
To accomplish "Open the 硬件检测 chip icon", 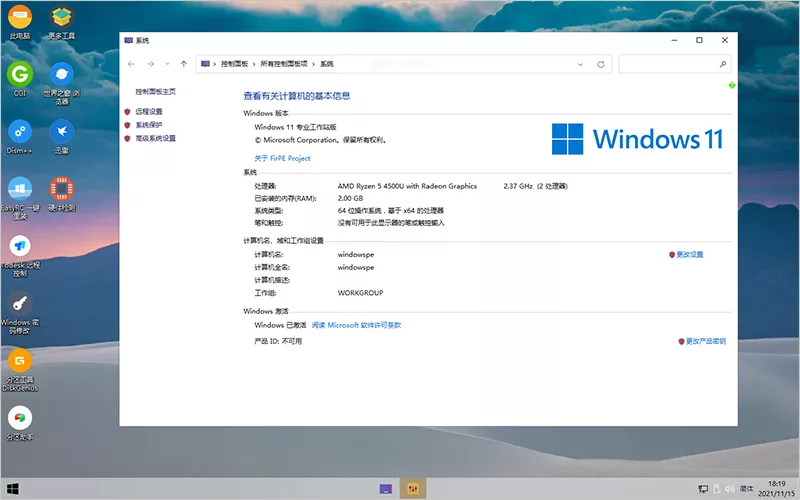I will (62, 194).
